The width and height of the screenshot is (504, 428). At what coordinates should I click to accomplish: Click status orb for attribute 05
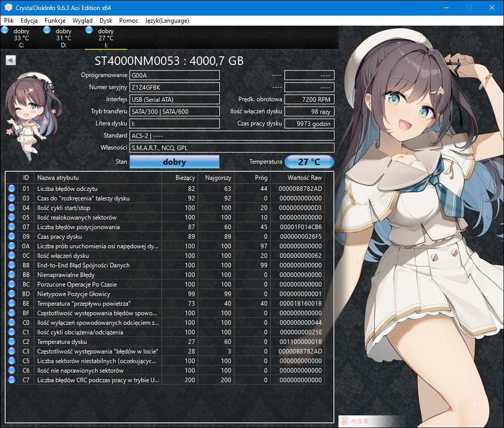click(12, 217)
